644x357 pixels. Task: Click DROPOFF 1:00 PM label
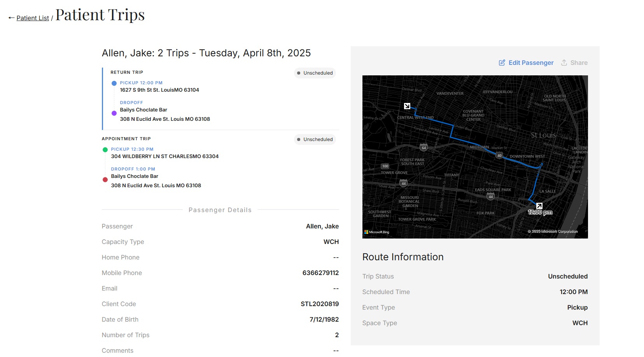pos(133,169)
